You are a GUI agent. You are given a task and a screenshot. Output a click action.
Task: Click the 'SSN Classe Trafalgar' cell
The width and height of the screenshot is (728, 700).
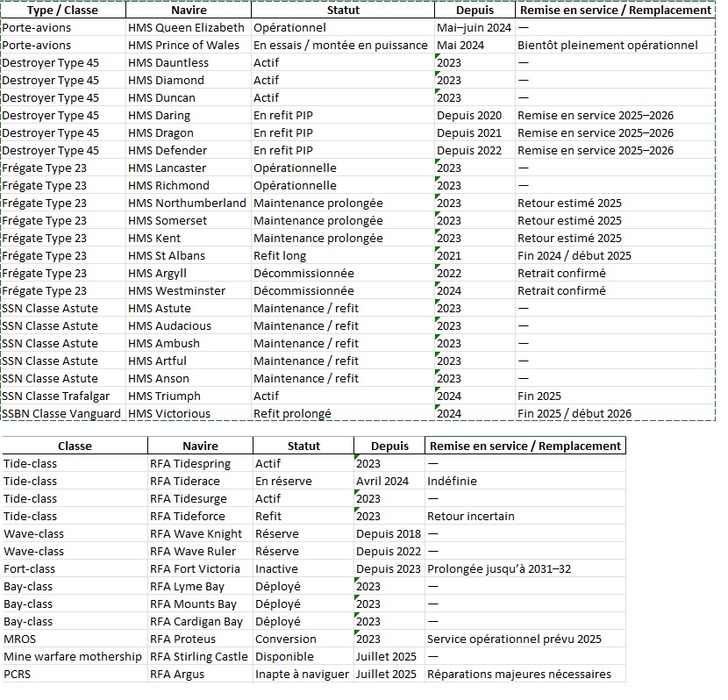tap(63, 396)
